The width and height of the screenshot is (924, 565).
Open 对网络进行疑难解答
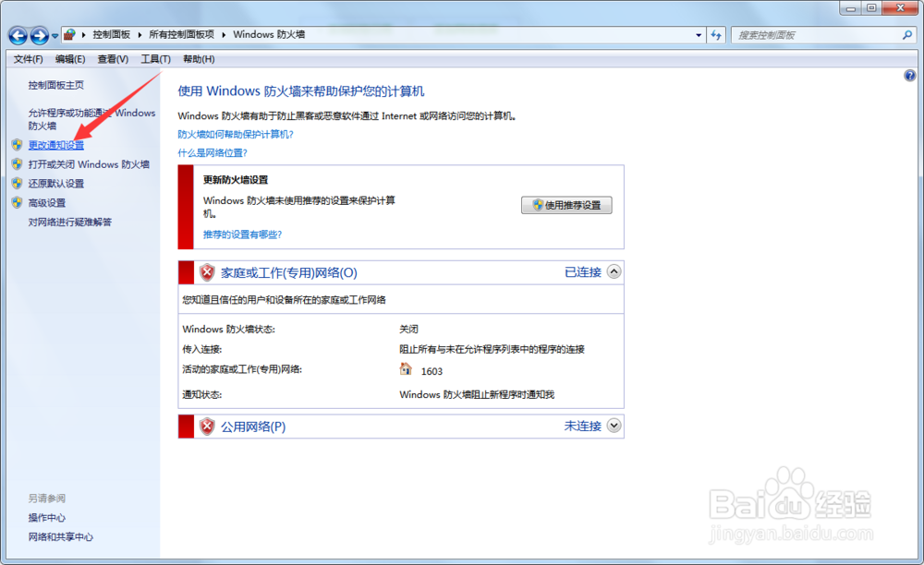(x=69, y=222)
